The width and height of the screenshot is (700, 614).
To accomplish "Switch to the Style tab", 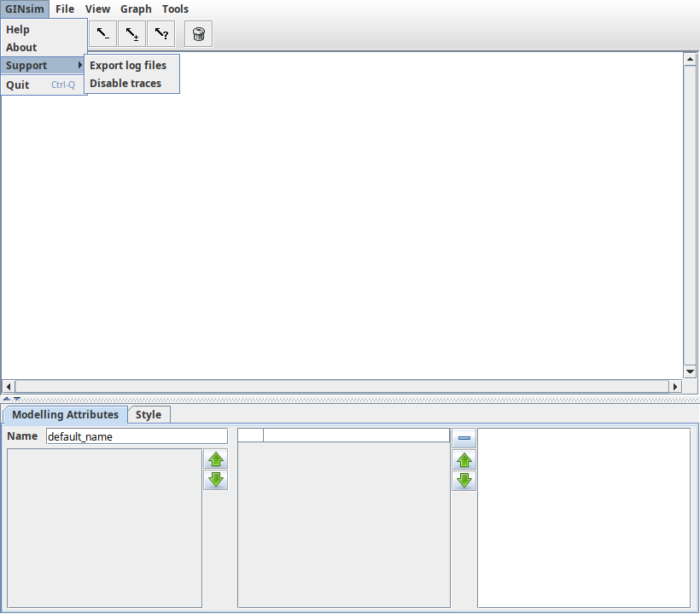I will click(149, 414).
